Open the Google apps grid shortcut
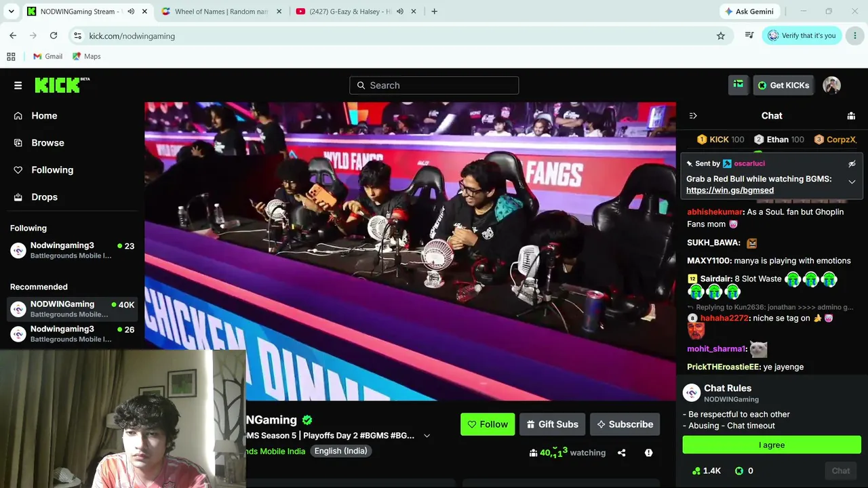The image size is (868, 488). 11,56
